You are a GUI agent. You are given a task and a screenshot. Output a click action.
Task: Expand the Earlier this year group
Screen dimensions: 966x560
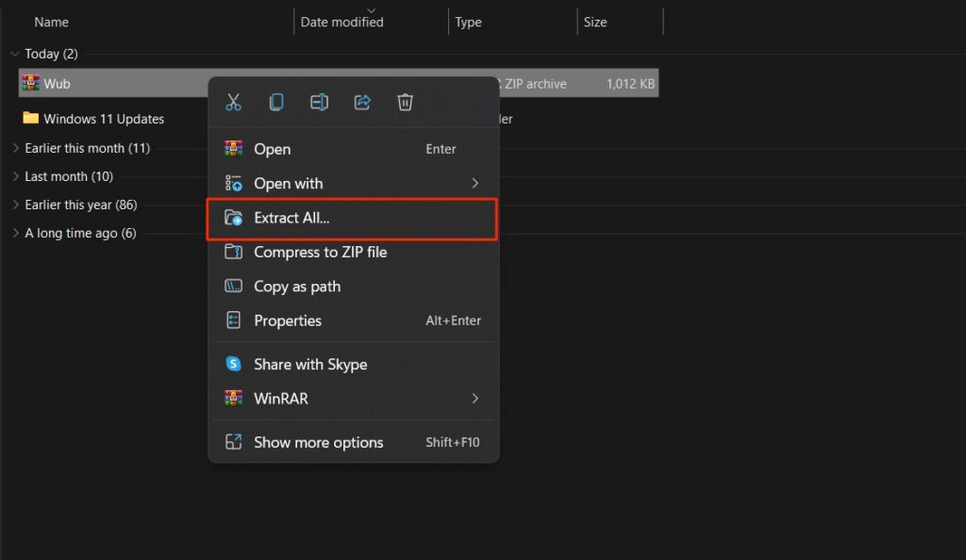[x=14, y=205]
